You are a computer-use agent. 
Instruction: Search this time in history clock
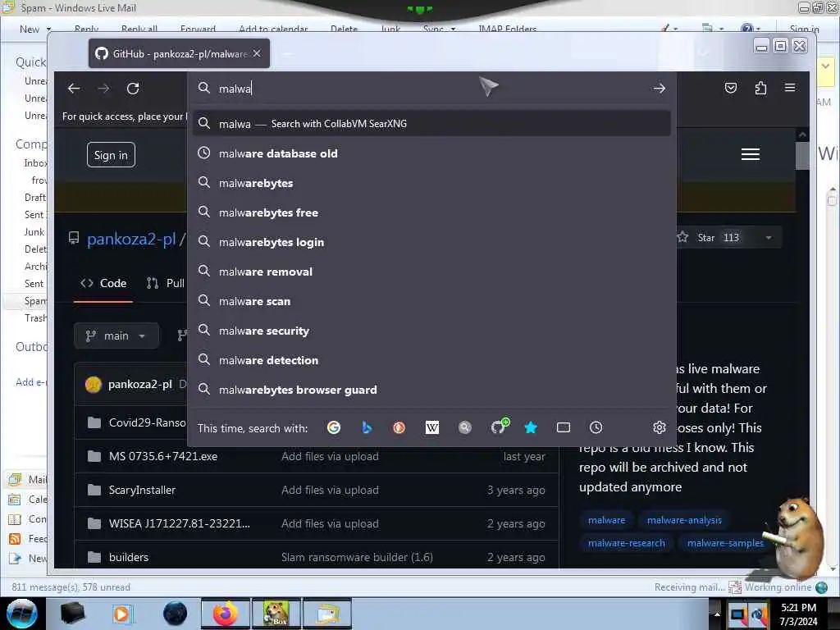596,427
